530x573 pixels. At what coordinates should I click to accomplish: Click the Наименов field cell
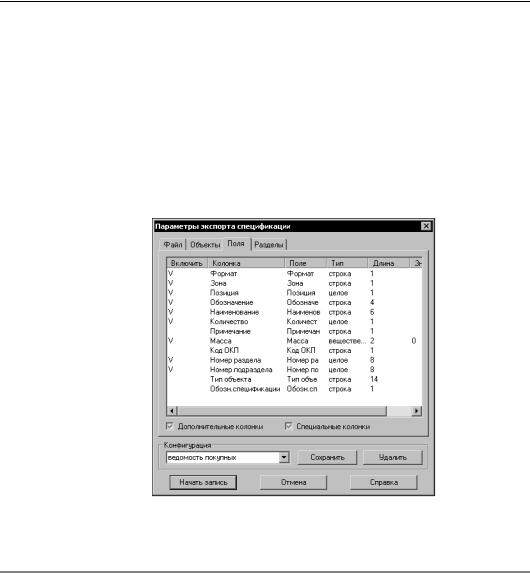click(x=303, y=312)
